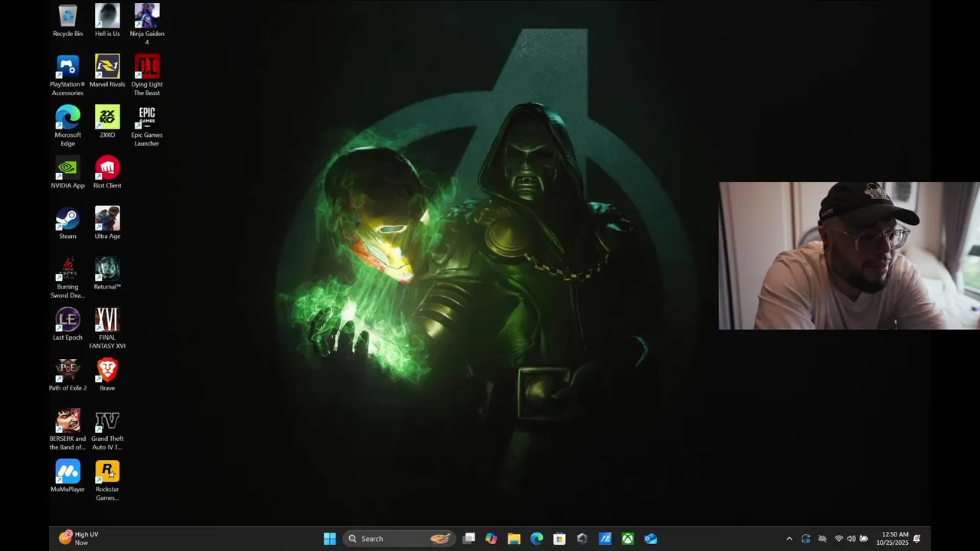This screenshot has height=551, width=980.
Task: Open Outlook from the taskbar
Action: tap(650, 539)
